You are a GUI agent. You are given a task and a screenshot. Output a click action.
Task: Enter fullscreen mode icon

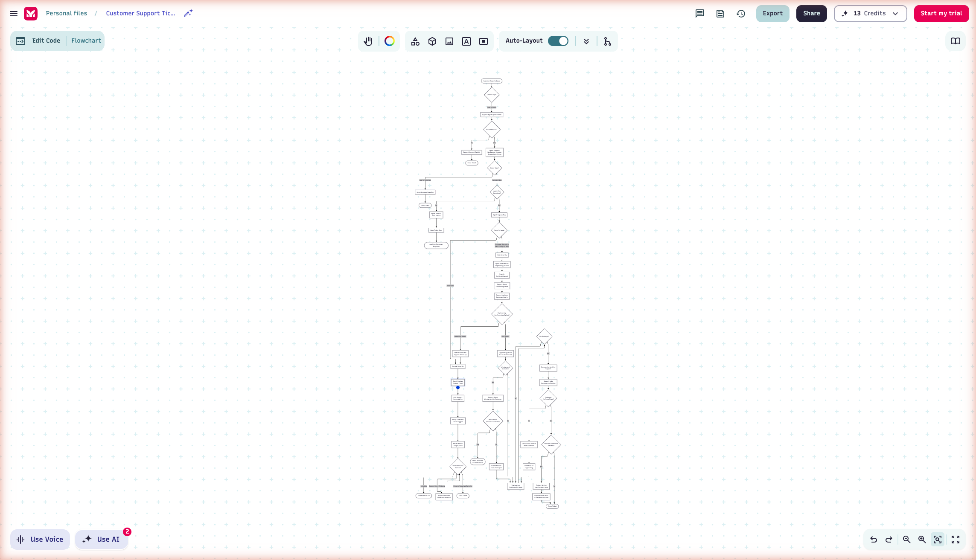point(956,540)
